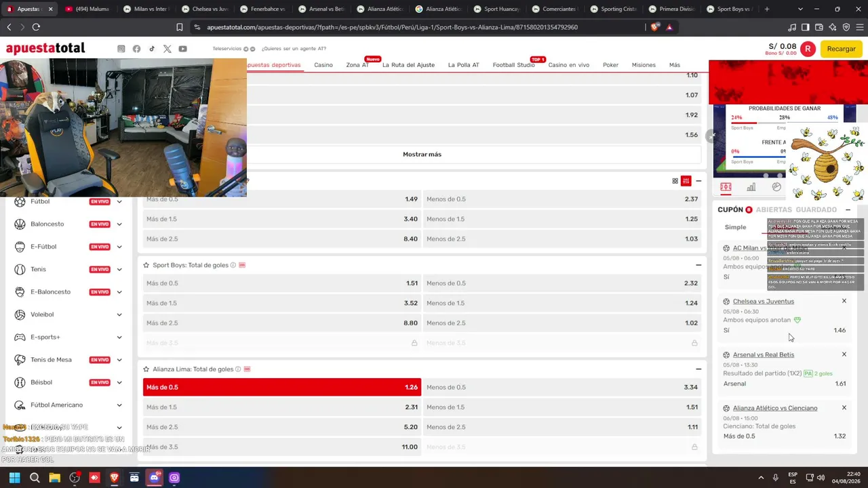Screen dimensions: 868x488
Task: Open a new browser tab
Action: pos(767,9)
